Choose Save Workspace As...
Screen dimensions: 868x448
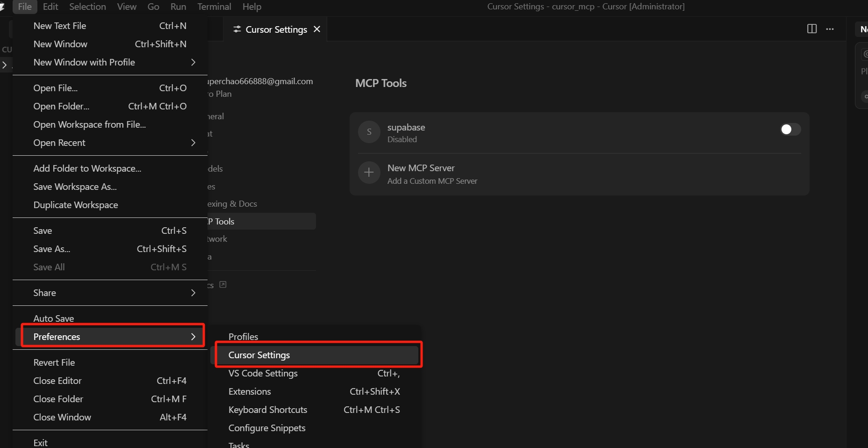click(x=110, y=187)
